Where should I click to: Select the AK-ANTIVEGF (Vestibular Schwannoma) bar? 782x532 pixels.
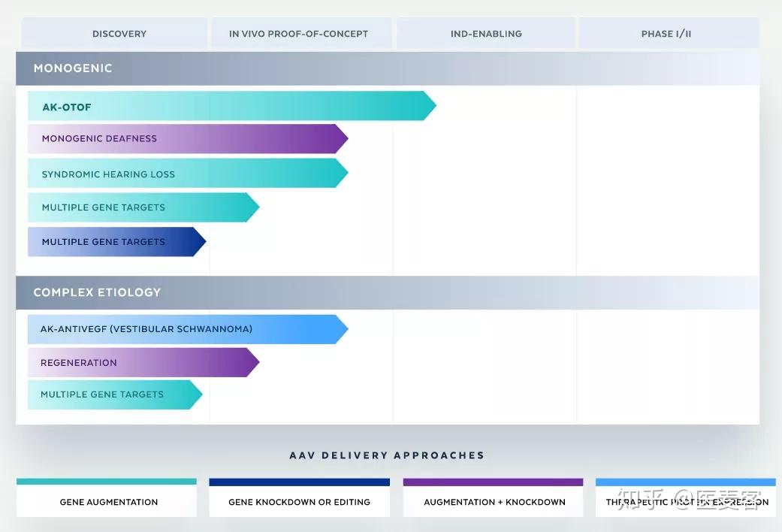[x=188, y=329]
